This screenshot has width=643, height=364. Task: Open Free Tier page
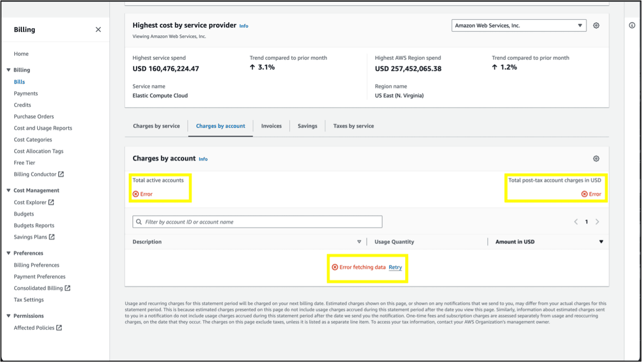25,163
